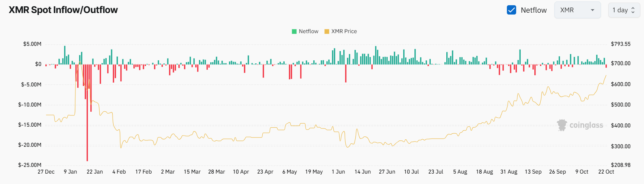Click the 13 Sep date label

533,172
